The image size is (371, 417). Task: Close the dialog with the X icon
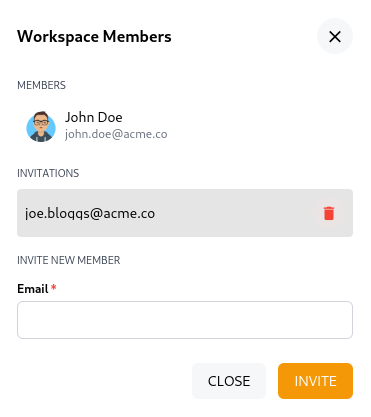tap(335, 36)
